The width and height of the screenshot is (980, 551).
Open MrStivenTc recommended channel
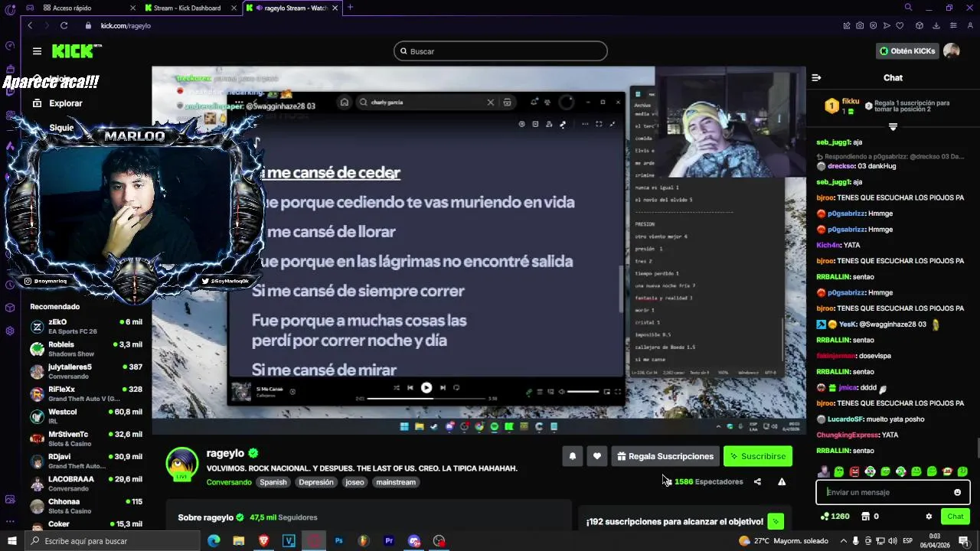[x=87, y=439]
